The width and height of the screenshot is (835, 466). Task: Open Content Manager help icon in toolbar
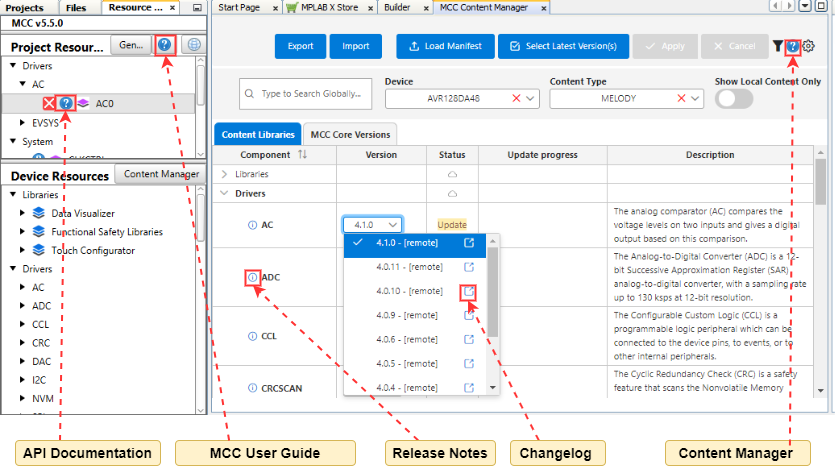tap(793, 46)
